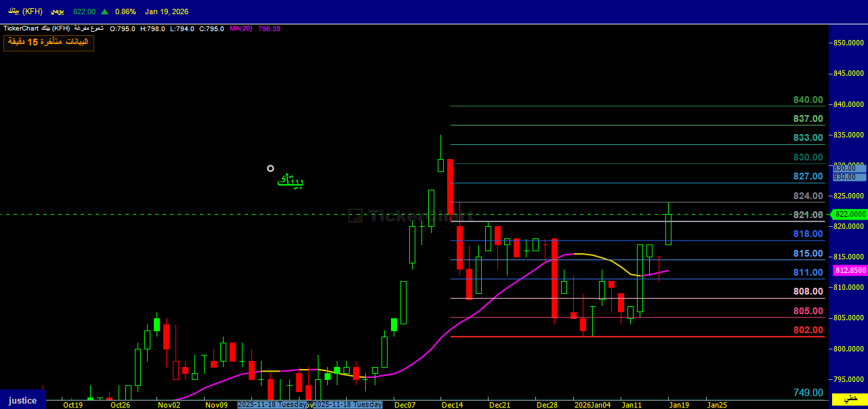Viewport: 868px width, 409px height.
Task: Click the white circle marker on the chart
Action: [270, 168]
